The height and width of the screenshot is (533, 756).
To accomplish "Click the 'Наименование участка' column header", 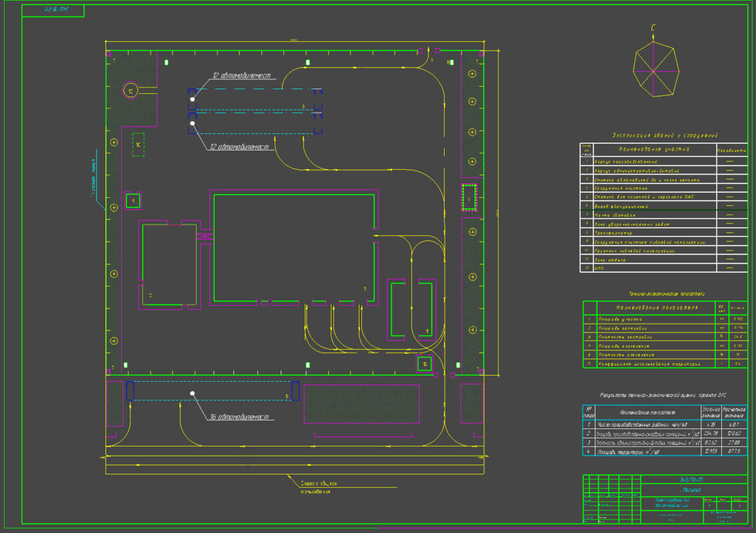I will click(654, 149).
